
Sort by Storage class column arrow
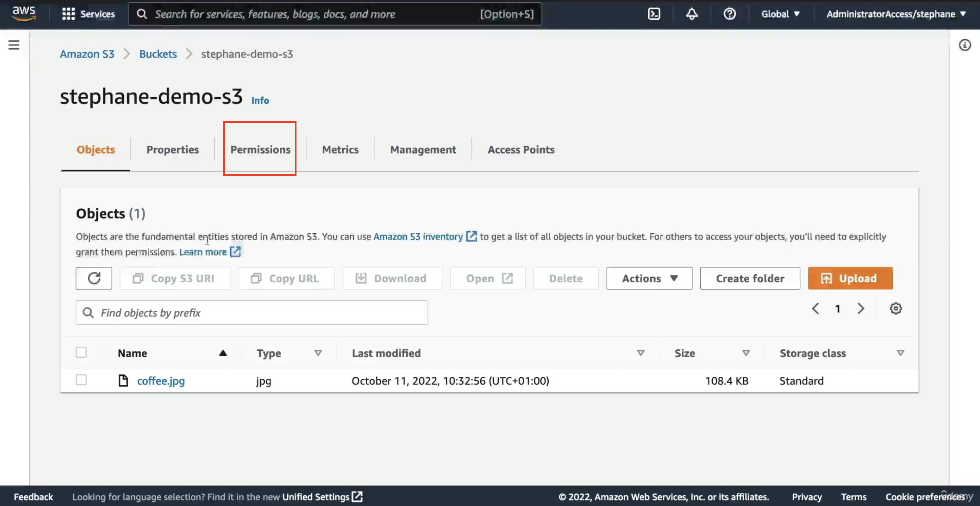coord(900,353)
